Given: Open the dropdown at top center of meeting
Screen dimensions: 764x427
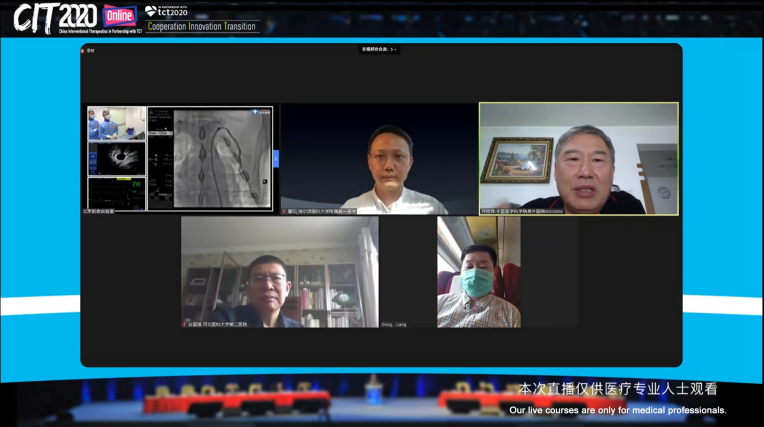Looking at the screenshot, I should (380, 49).
